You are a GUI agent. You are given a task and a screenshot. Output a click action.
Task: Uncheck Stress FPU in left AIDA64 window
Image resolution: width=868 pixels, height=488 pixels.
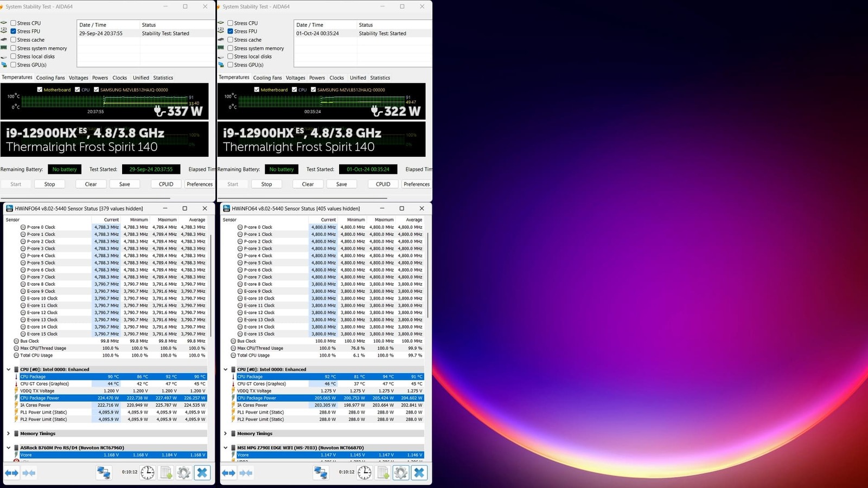click(x=13, y=31)
